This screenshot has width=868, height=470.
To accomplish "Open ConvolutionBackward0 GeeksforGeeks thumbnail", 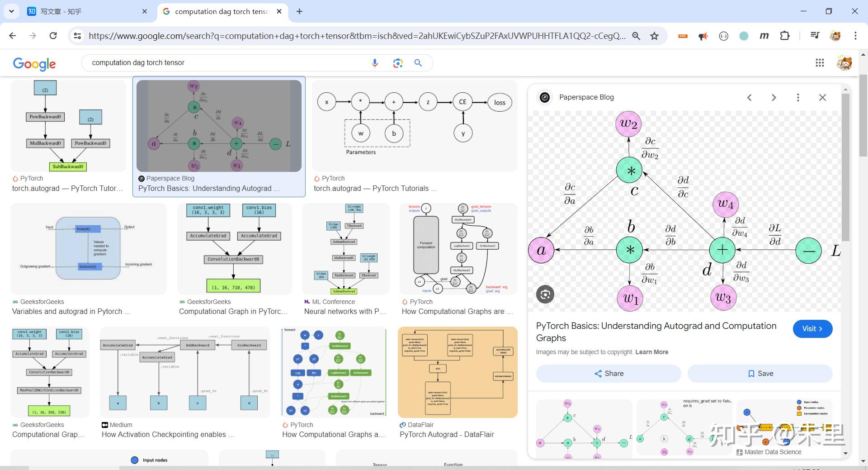I will tap(234, 249).
